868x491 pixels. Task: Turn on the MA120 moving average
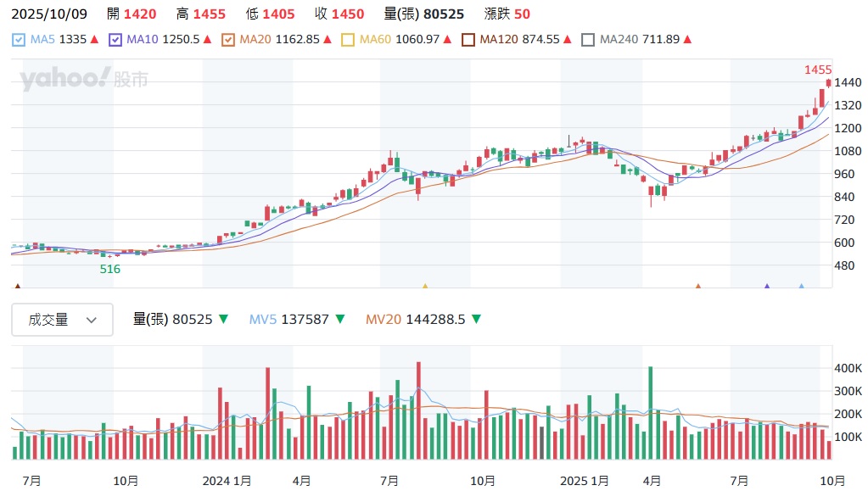[x=468, y=40]
